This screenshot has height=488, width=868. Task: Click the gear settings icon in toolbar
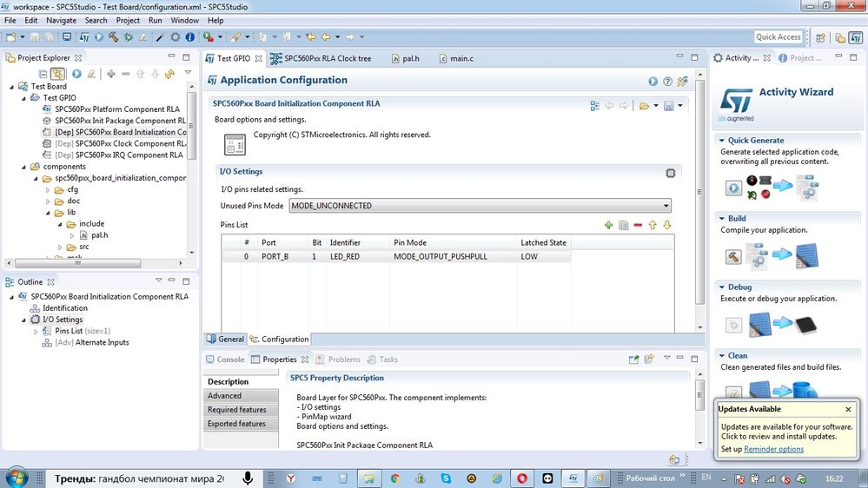coord(175,37)
